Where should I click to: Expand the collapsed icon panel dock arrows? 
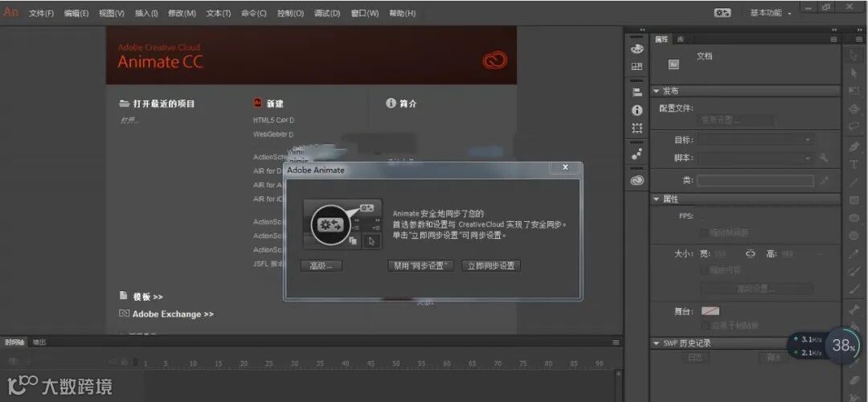pyautogui.click(x=642, y=30)
